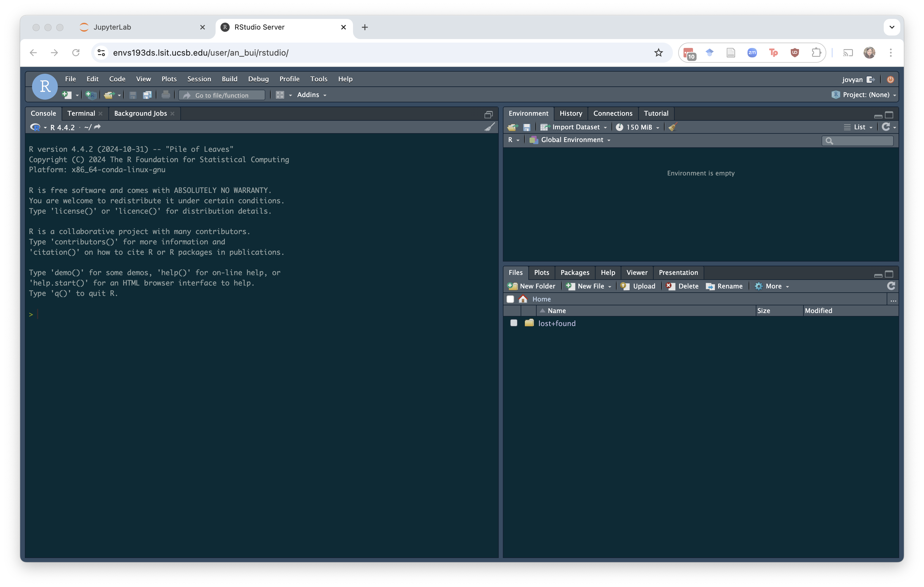Click the Upload button
The width and height of the screenshot is (924, 587).
click(x=639, y=286)
